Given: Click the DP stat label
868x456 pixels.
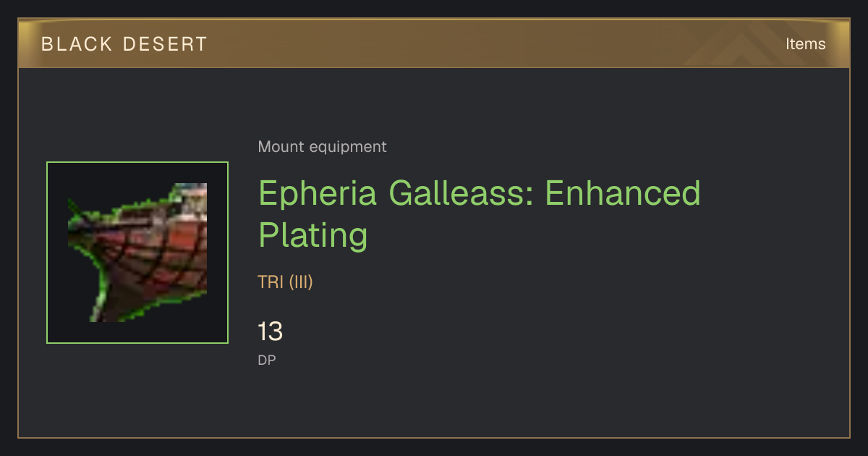Looking at the screenshot, I should (267, 360).
